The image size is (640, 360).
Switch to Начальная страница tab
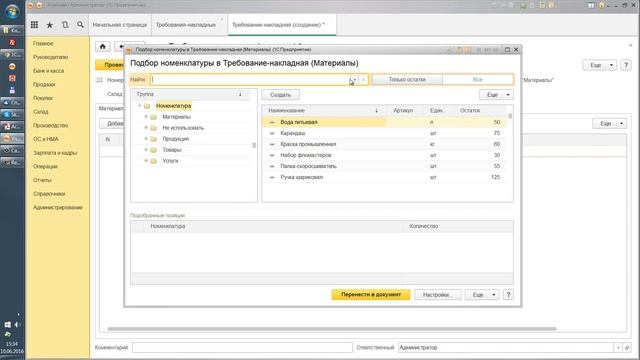point(120,25)
